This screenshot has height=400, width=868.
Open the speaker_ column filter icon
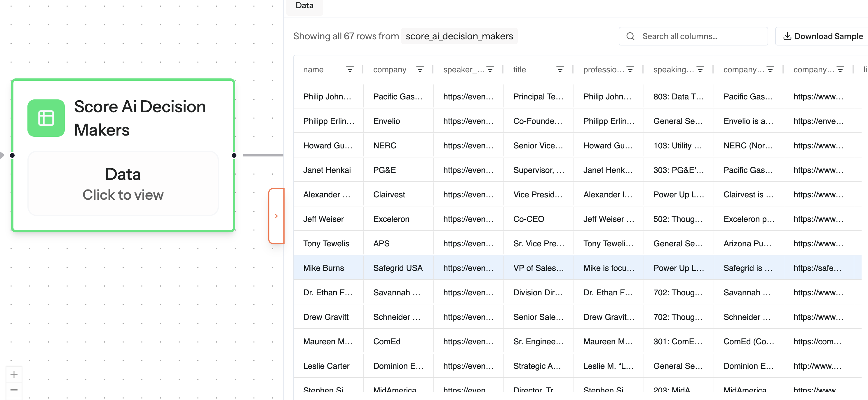point(490,69)
